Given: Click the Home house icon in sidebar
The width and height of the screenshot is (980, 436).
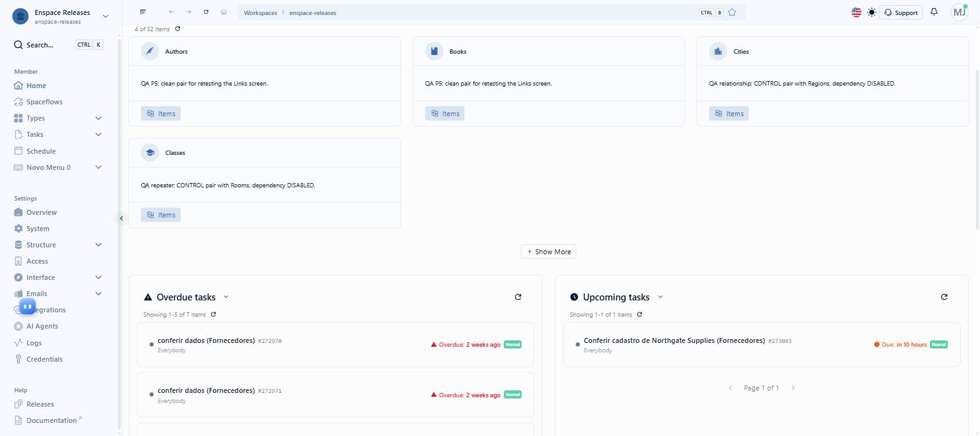Looking at the screenshot, I should [x=18, y=86].
